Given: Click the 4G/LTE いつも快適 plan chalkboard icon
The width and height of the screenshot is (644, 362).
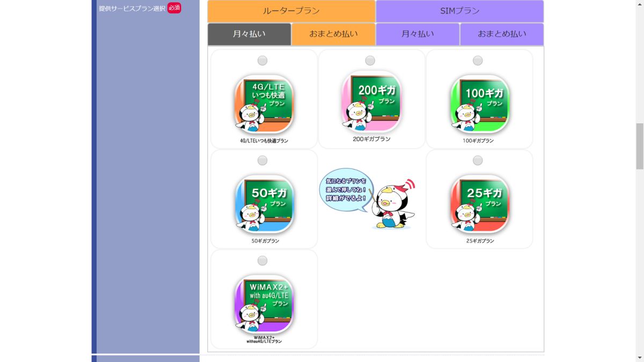Looking at the screenshot, I should coord(264,104).
